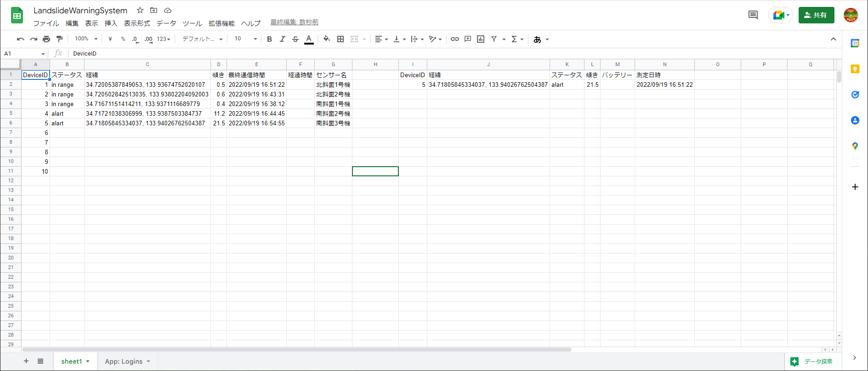Click the insert link icon
The width and height of the screenshot is (868, 371).
pyautogui.click(x=454, y=39)
